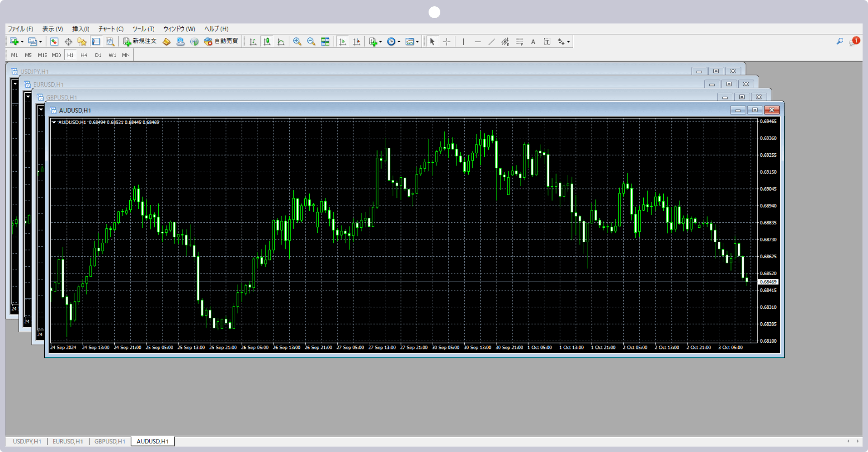This screenshot has height=452, width=868.
Task: Click the zoom in magnifier icon
Action: point(297,42)
